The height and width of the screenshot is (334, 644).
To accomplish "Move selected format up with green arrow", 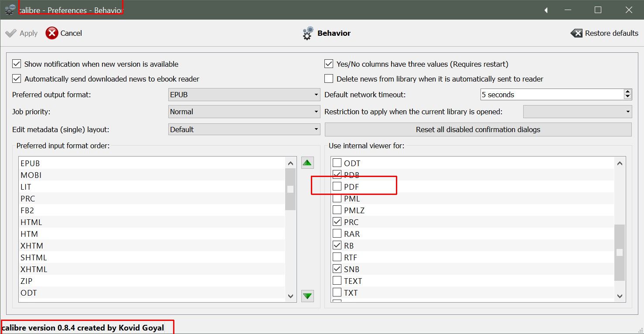I will (307, 163).
